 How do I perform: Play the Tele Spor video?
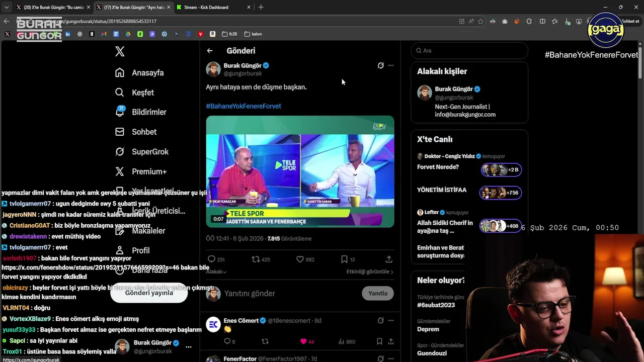tap(300, 171)
